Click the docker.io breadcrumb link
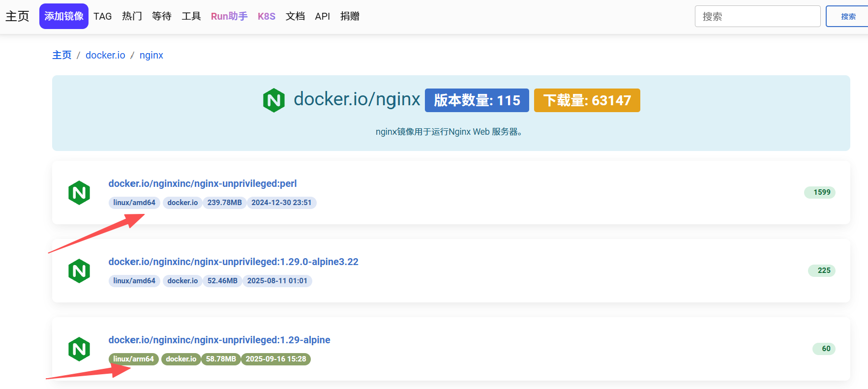 click(105, 55)
